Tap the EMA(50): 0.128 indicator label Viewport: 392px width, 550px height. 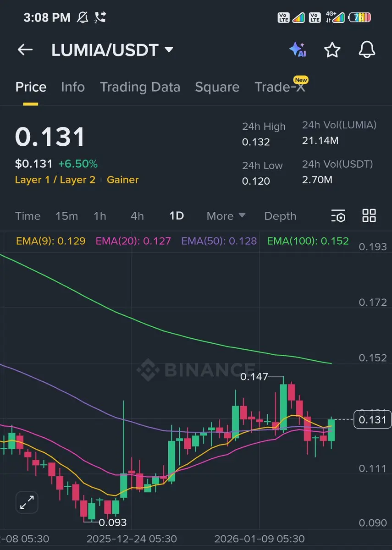pyautogui.click(x=219, y=241)
